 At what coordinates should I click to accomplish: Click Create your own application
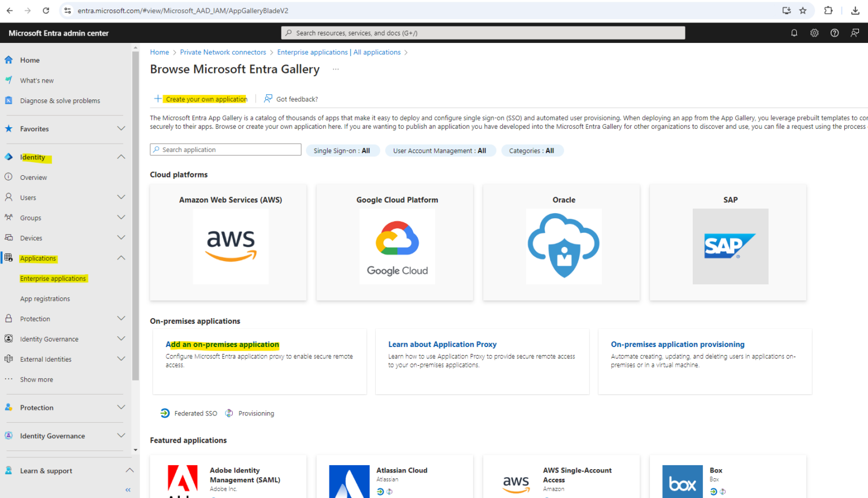coord(206,99)
